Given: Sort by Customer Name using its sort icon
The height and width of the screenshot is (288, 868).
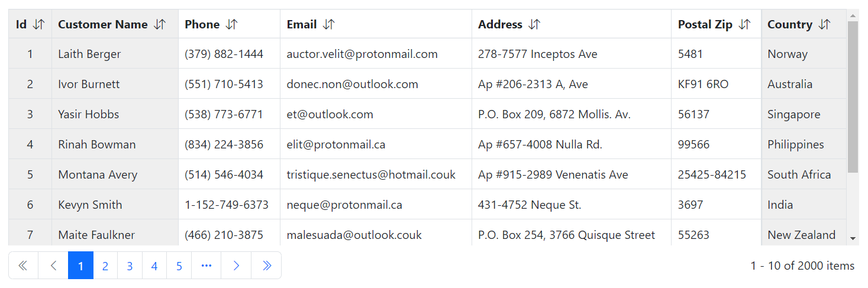Looking at the screenshot, I should pos(160,24).
